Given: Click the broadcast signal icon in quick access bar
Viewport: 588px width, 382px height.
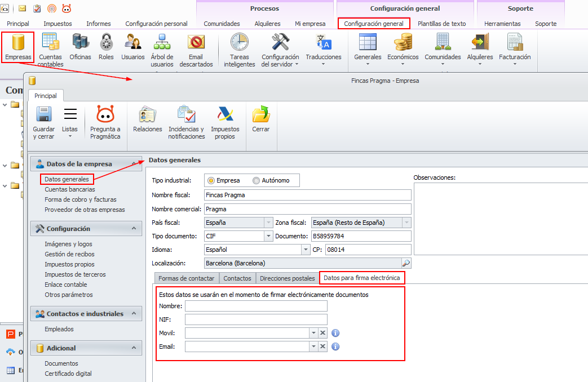Looking at the screenshot, I should pyautogui.click(x=52, y=8).
